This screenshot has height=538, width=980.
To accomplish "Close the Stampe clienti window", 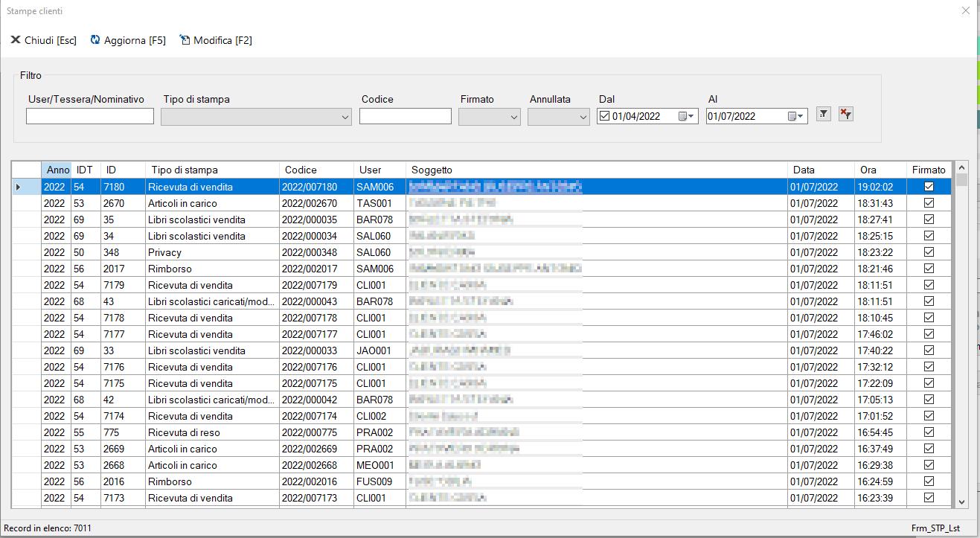I will click(966, 11).
